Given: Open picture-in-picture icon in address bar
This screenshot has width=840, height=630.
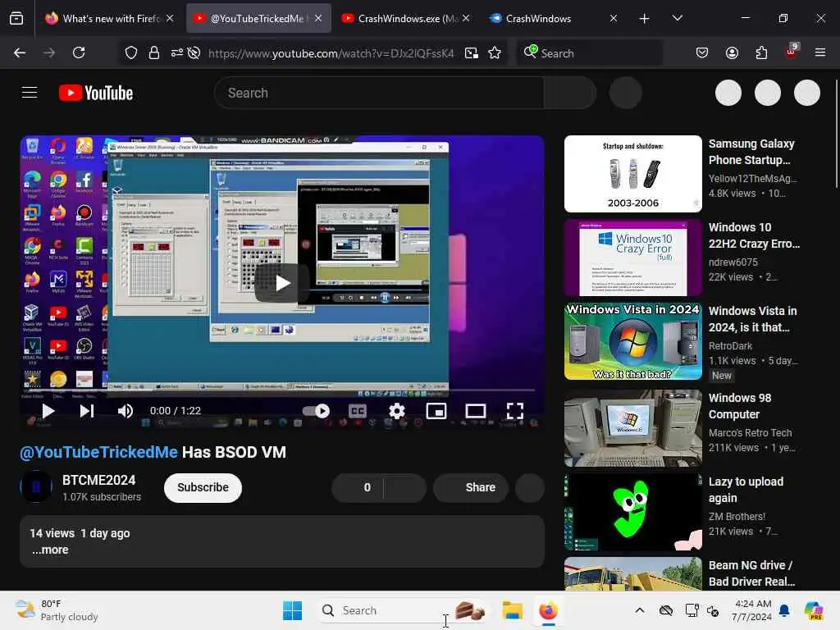Looking at the screenshot, I should (472, 52).
